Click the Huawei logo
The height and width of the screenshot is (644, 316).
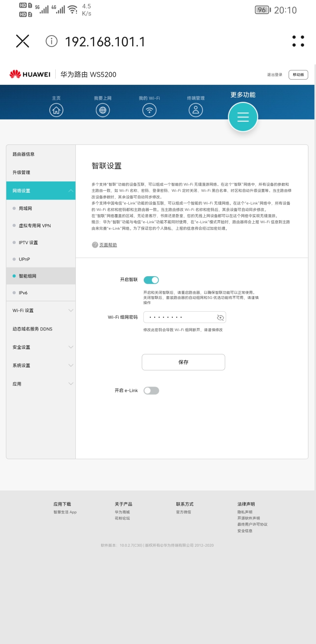click(30, 74)
